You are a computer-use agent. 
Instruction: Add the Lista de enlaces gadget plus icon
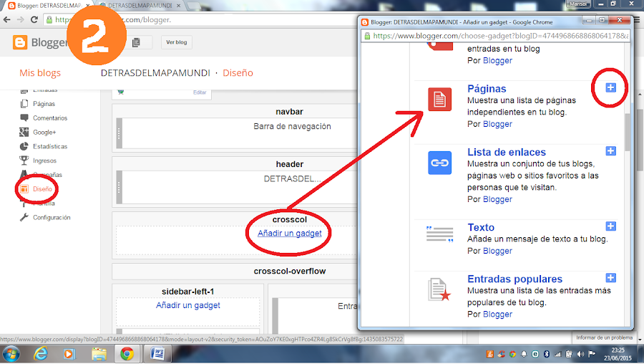611,151
